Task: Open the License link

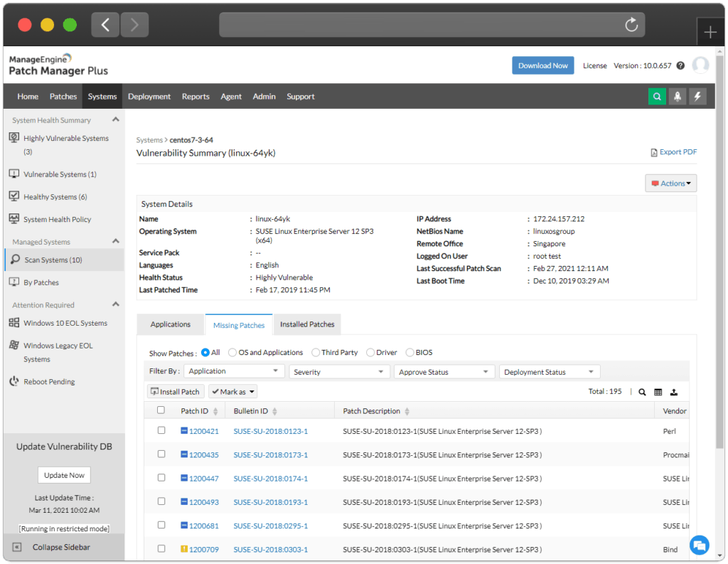Action: click(x=595, y=65)
